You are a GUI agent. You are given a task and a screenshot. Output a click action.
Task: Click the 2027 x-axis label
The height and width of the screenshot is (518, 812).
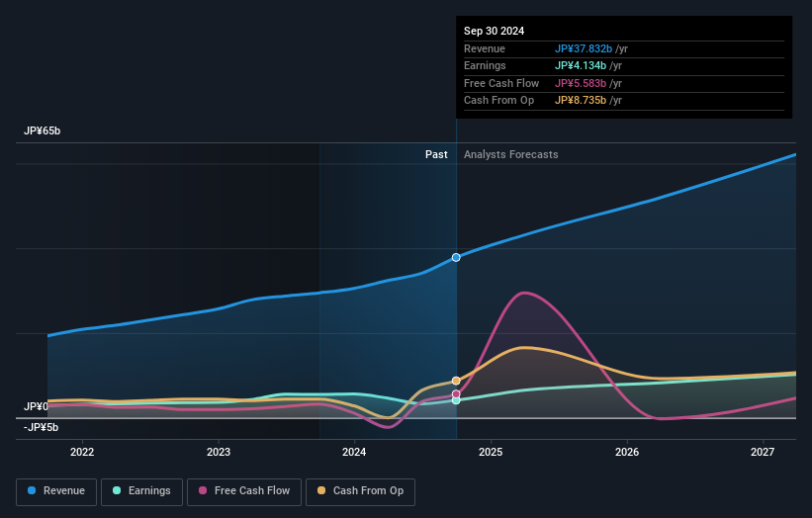(763, 452)
